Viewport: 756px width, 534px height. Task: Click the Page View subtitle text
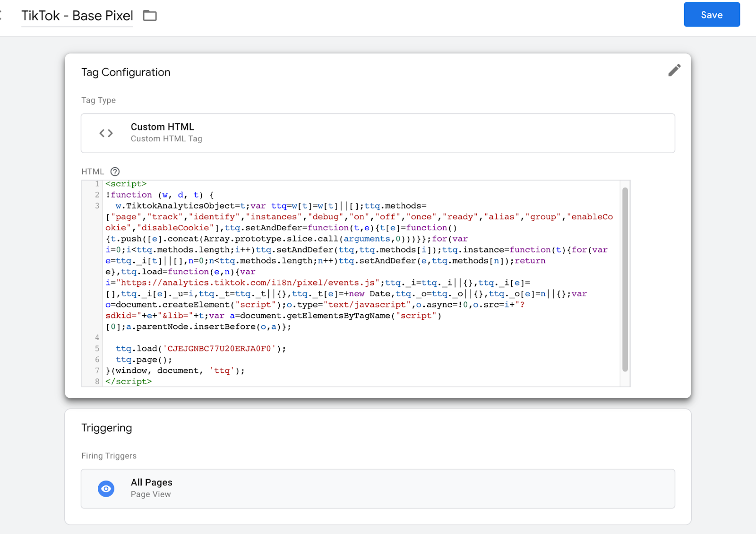151,494
